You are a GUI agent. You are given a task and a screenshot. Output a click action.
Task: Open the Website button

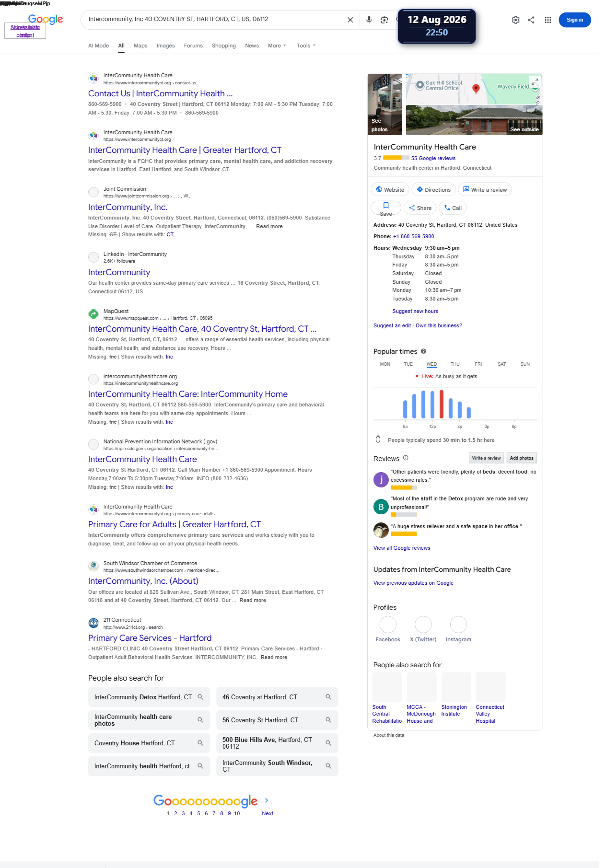tap(390, 190)
